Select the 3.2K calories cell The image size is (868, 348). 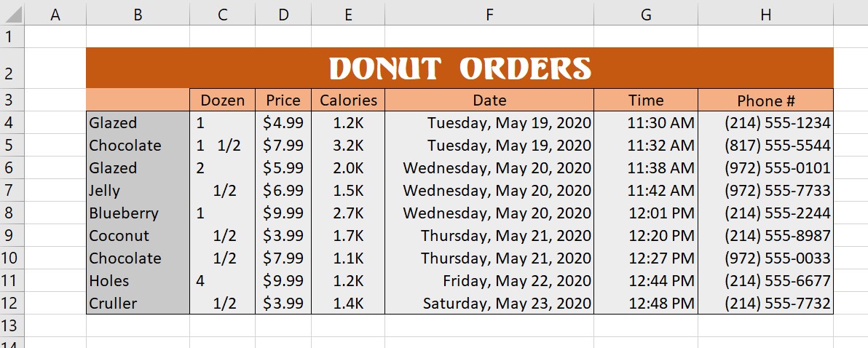pos(348,146)
